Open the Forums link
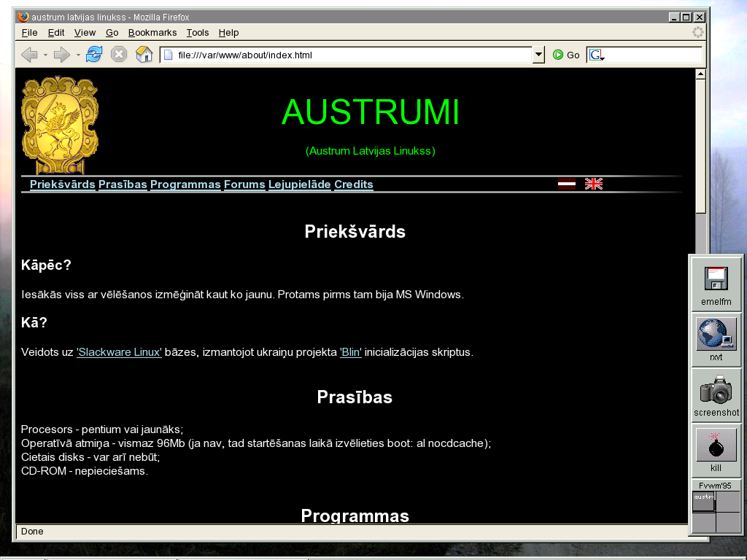747x560 pixels. [x=244, y=184]
